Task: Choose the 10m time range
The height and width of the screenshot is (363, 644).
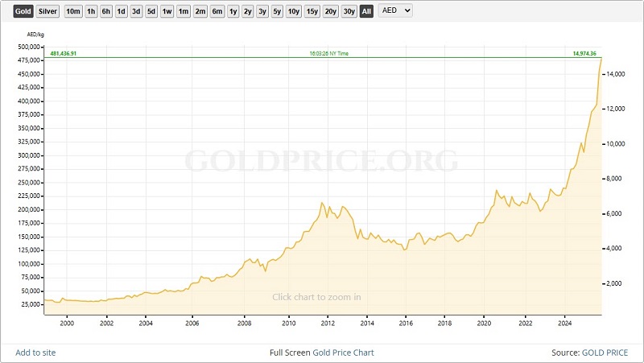Action: (x=73, y=11)
